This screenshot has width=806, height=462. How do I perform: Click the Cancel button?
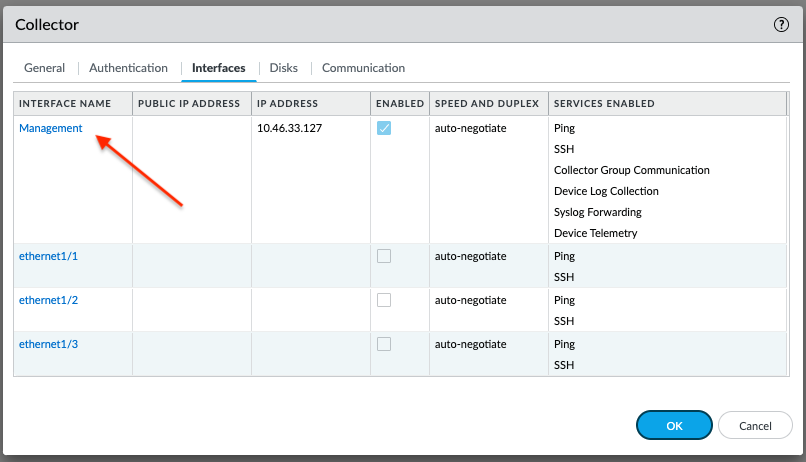(755, 425)
